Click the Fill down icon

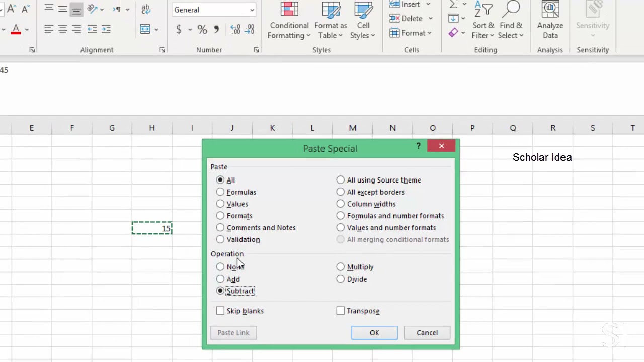453,19
